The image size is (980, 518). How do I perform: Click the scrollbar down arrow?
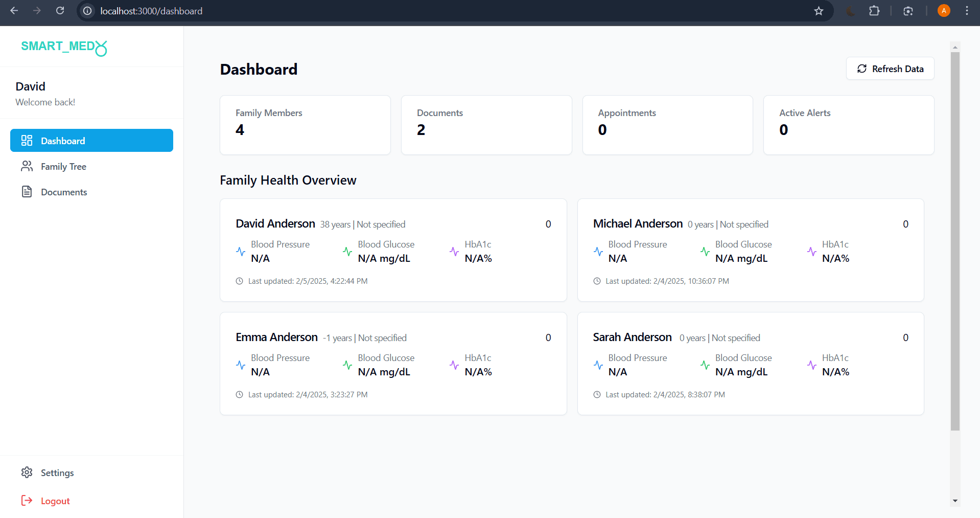[x=955, y=501]
